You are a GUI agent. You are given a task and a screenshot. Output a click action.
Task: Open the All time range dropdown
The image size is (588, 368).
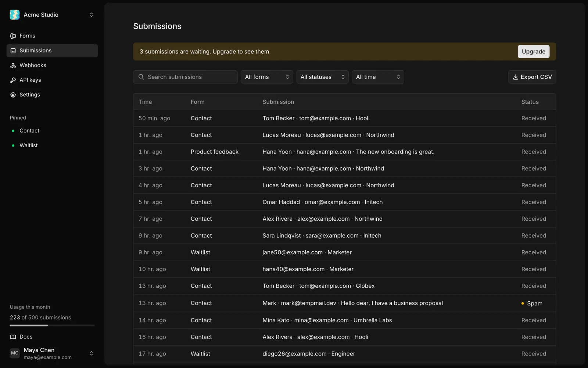click(378, 77)
